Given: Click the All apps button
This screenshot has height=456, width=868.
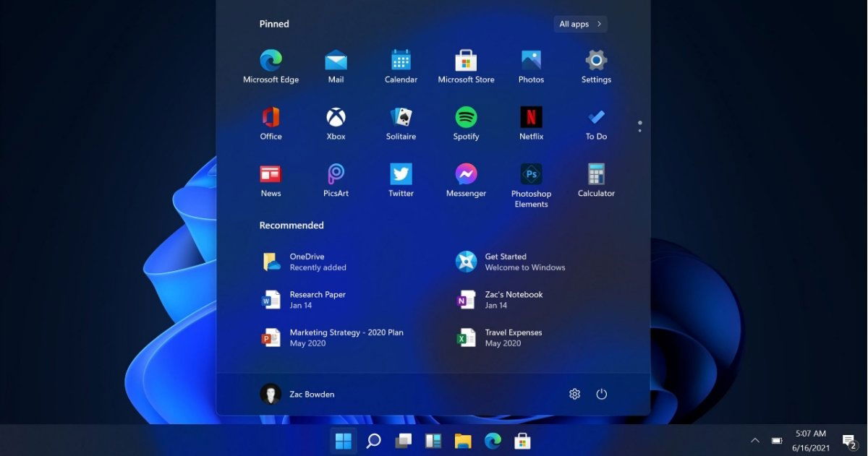Looking at the screenshot, I should click(x=579, y=24).
